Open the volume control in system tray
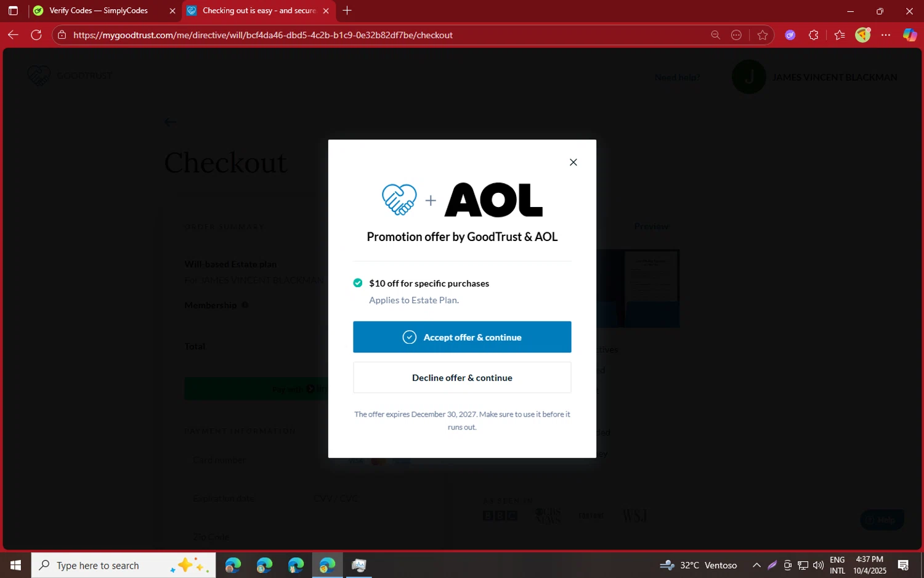The height and width of the screenshot is (578, 924). 818,565
